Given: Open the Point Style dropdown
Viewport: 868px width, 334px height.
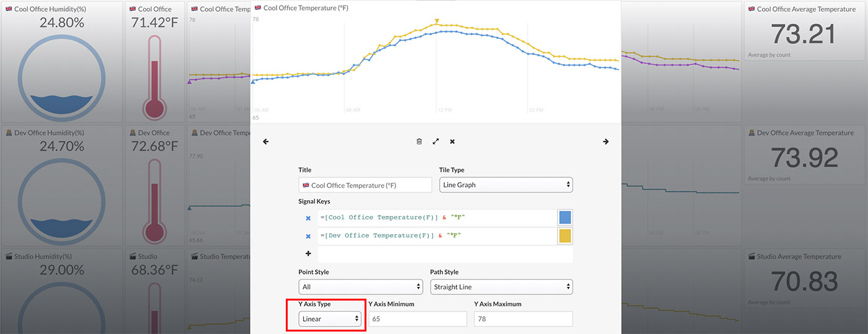Looking at the screenshot, I should click(360, 287).
